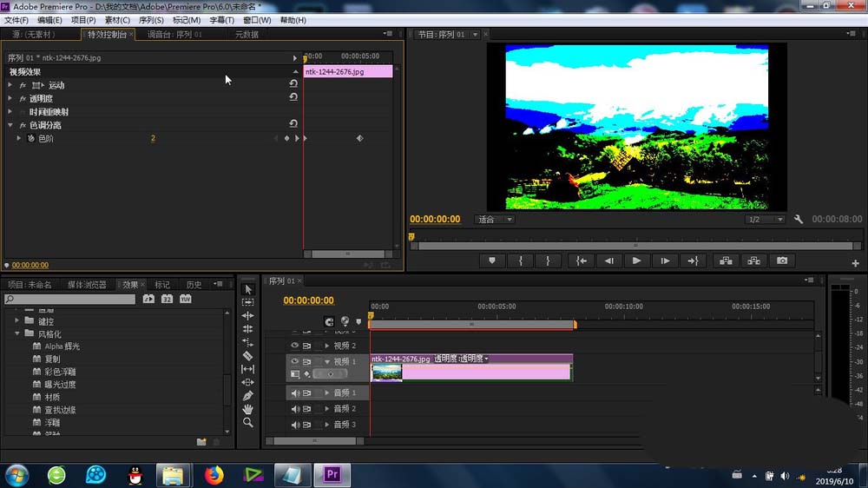Click the Export Frame camera icon
Viewport: 868px width, 488px height.
coord(782,260)
